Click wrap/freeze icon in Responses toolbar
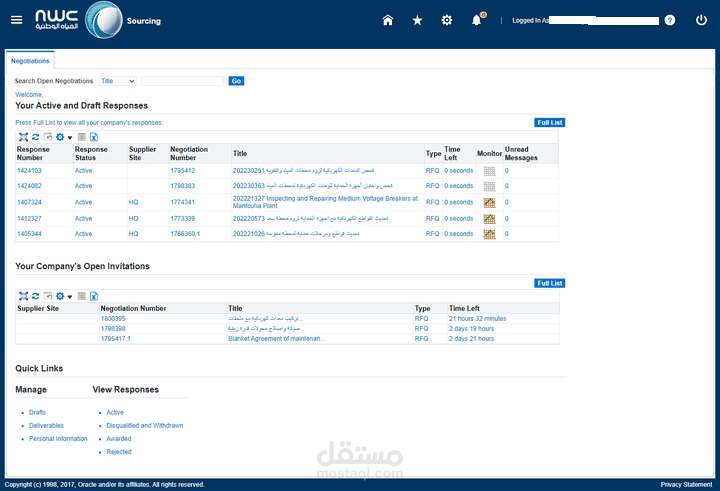The height and width of the screenshot is (491, 720). click(48, 137)
